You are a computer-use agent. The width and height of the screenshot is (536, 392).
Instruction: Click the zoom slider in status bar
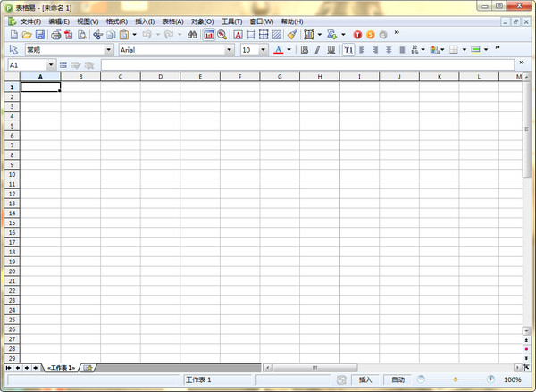pyautogui.click(x=456, y=379)
